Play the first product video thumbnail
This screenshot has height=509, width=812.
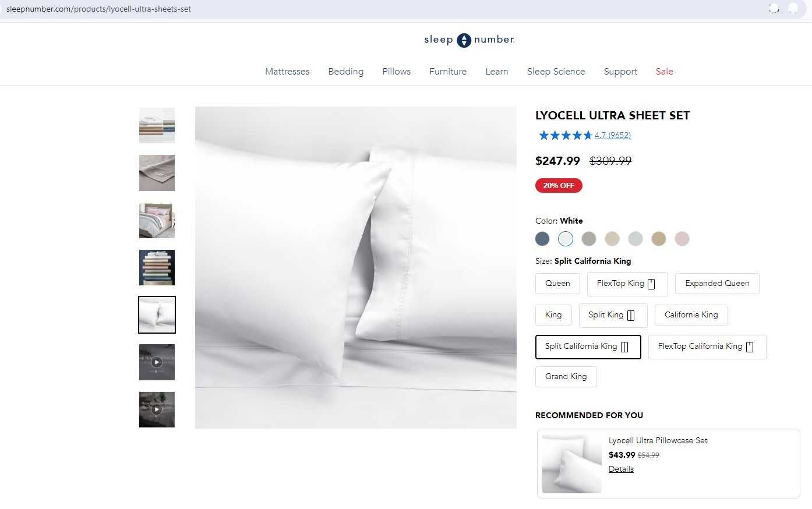(157, 362)
